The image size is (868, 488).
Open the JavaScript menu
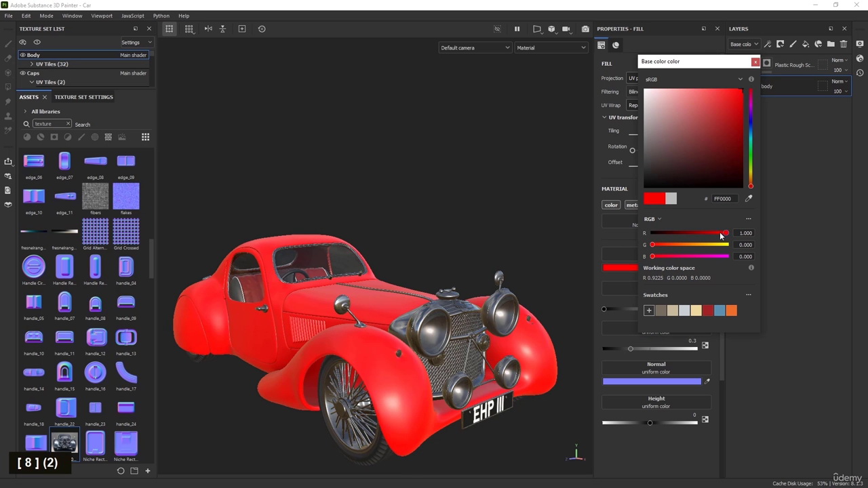[x=132, y=16]
